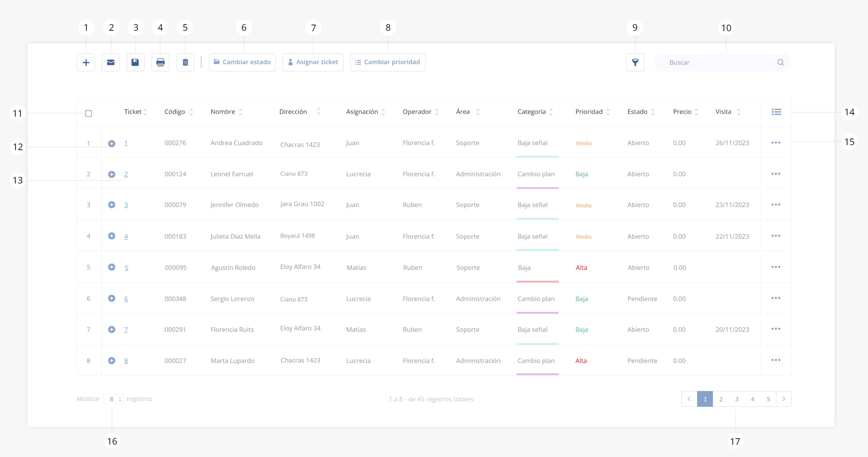Open three-dot menu for Agustin Roledo row

pos(776,267)
